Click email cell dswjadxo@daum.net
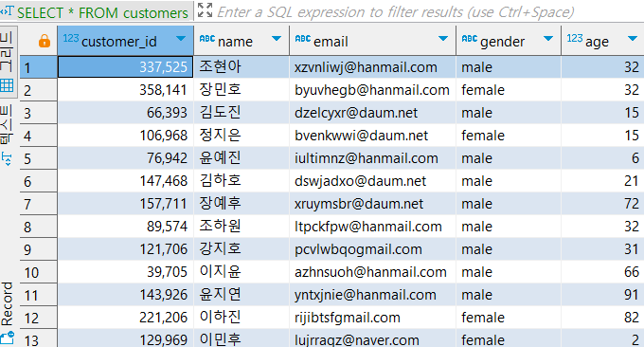644x347 pixels. [x=372, y=181]
